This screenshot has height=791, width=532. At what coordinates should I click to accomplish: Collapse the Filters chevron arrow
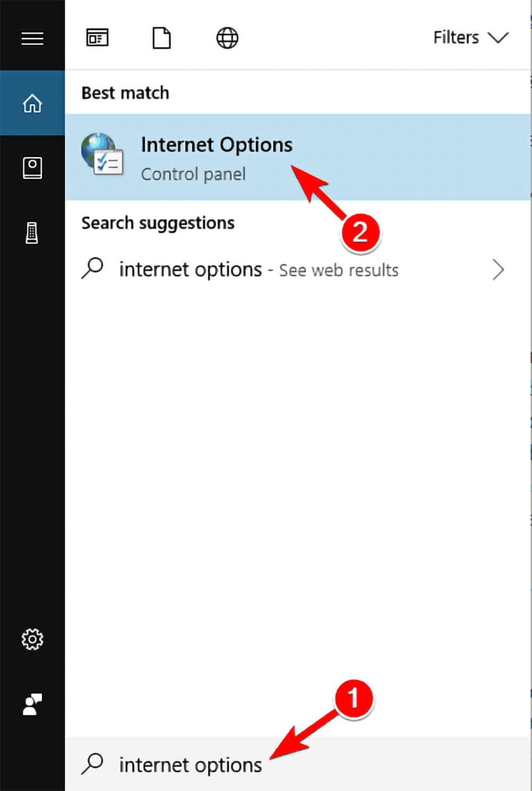498,38
